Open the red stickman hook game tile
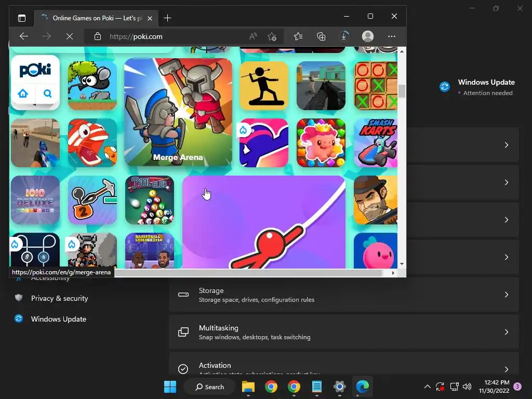 pyautogui.click(x=264, y=222)
